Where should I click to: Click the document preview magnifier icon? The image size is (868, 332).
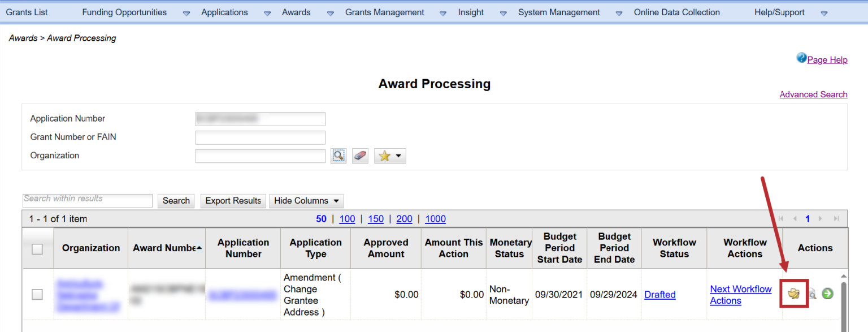812,294
